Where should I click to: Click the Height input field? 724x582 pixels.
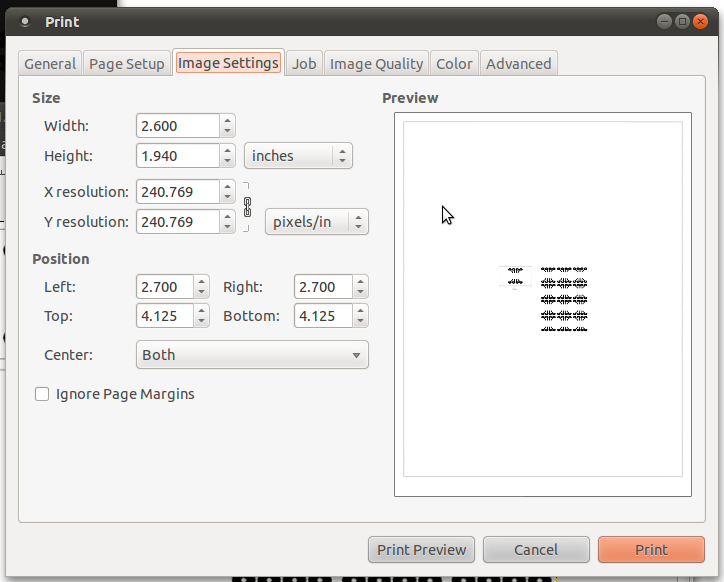(x=178, y=156)
